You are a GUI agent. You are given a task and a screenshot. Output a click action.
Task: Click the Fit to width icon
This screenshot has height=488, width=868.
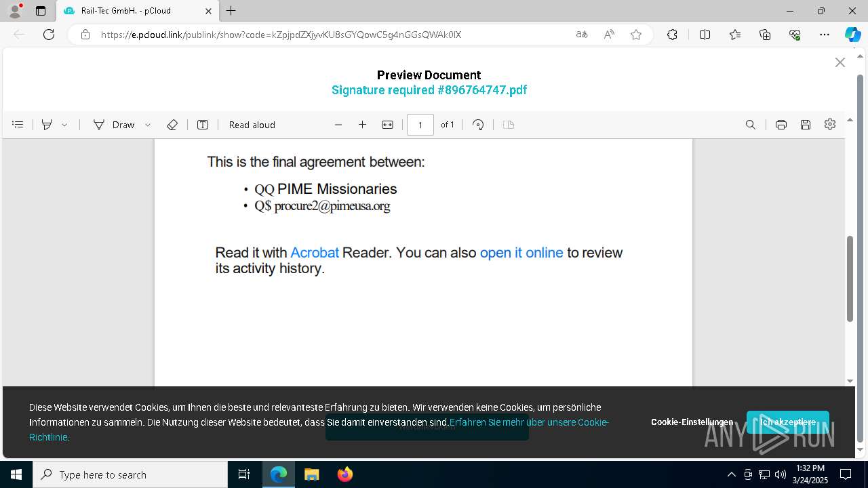pyautogui.click(x=388, y=125)
